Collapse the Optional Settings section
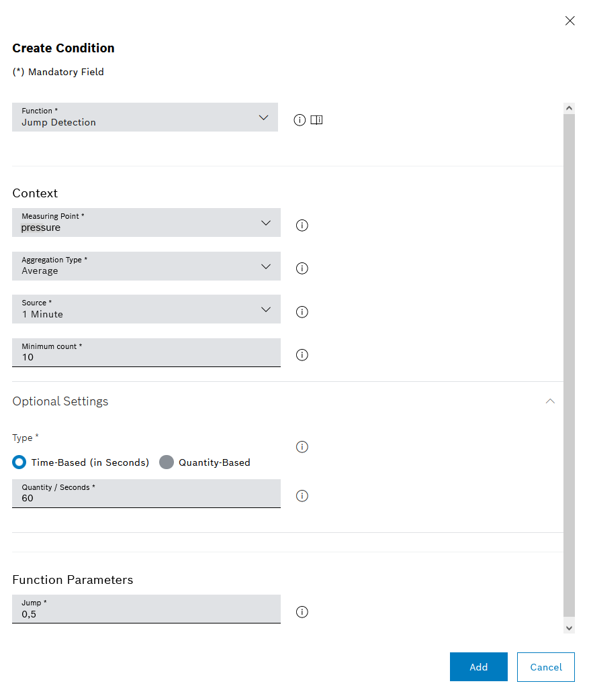Viewport: 591px width, 700px height. click(550, 401)
